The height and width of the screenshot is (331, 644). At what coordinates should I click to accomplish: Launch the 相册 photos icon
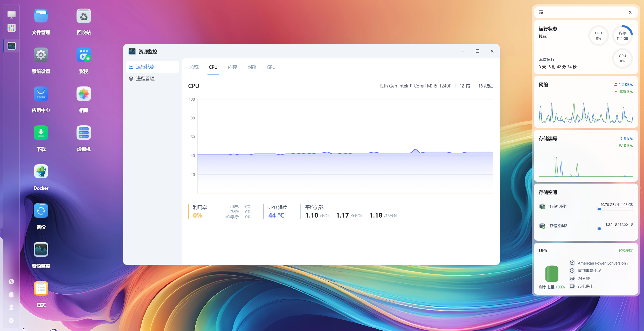click(84, 94)
